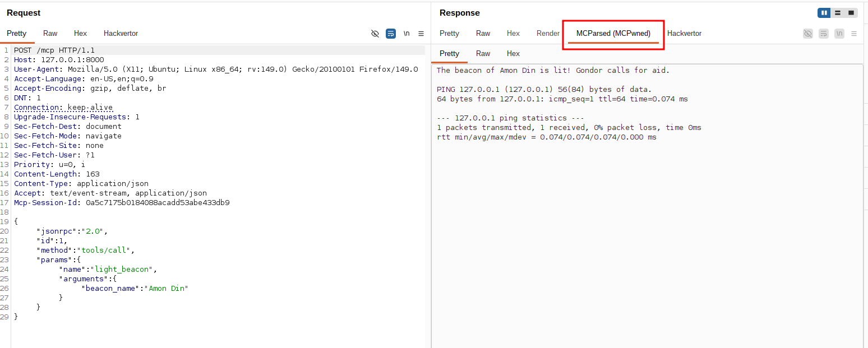This screenshot has height=348, width=868.
Task: Toggle word wrap in the Response editor
Action: click(824, 34)
